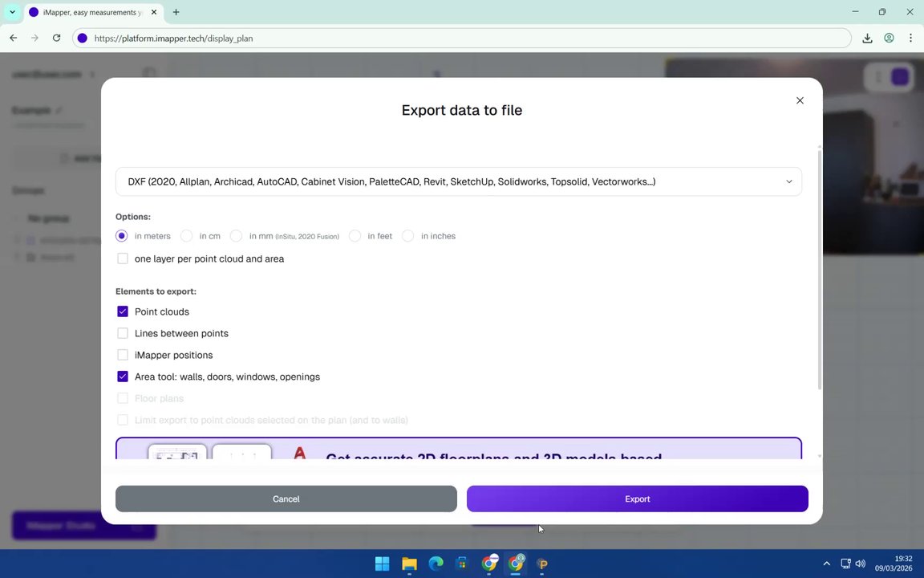Open the browser downloads icon
The height and width of the screenshot is (578, 924).
[x=867, y=38]
